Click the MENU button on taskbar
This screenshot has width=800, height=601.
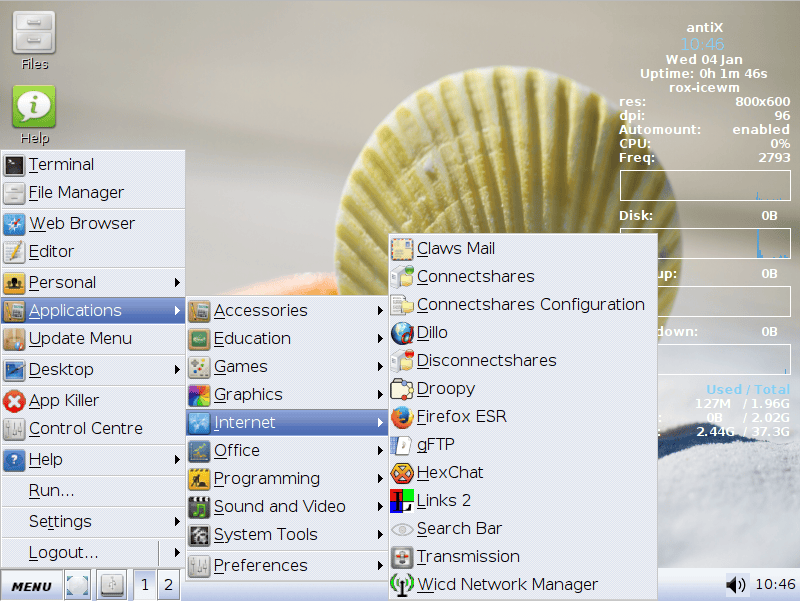pos(32,586)
